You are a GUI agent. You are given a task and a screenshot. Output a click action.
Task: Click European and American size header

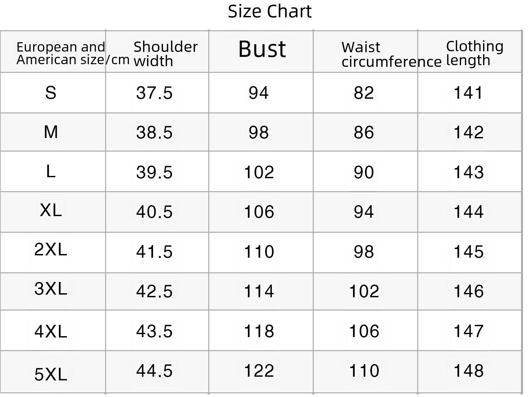[x=73, y=53]
